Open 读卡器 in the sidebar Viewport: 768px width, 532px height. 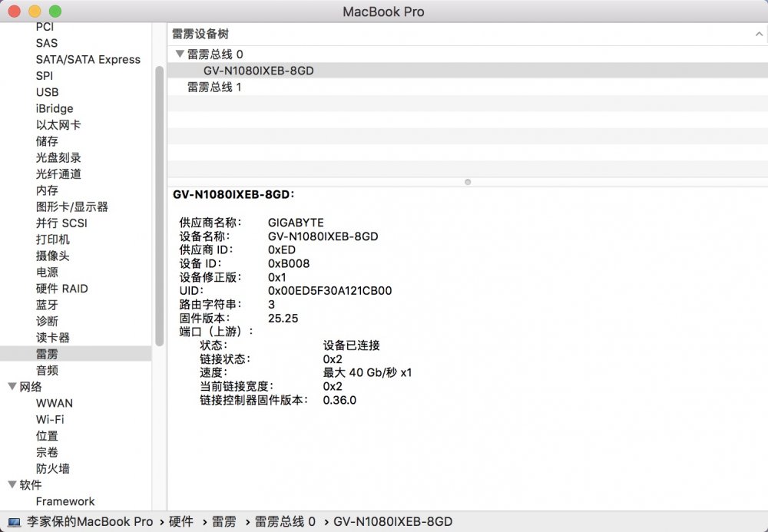pos(53,338)
